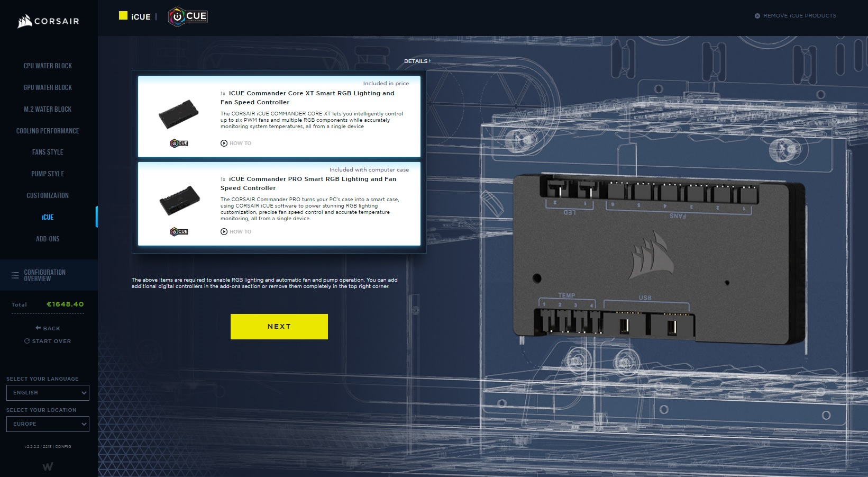
Task: Open Configuration Overview
Action: click(x=49, y=275)
